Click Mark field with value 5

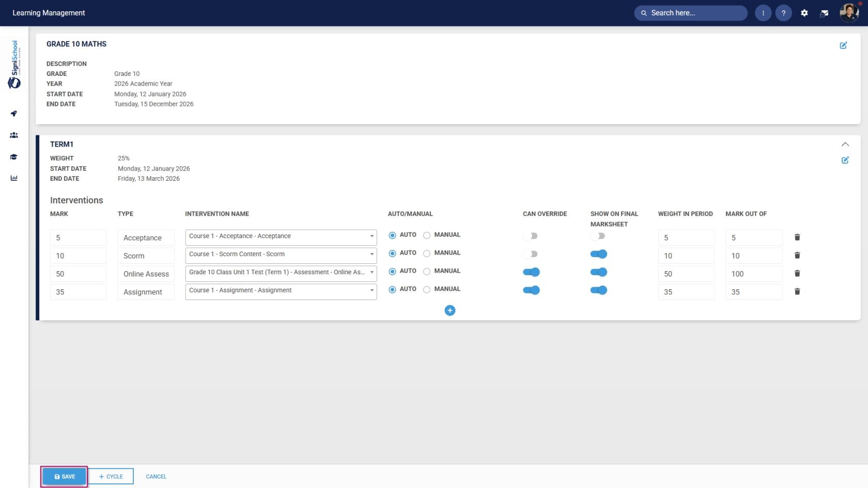tap(78, 238)
